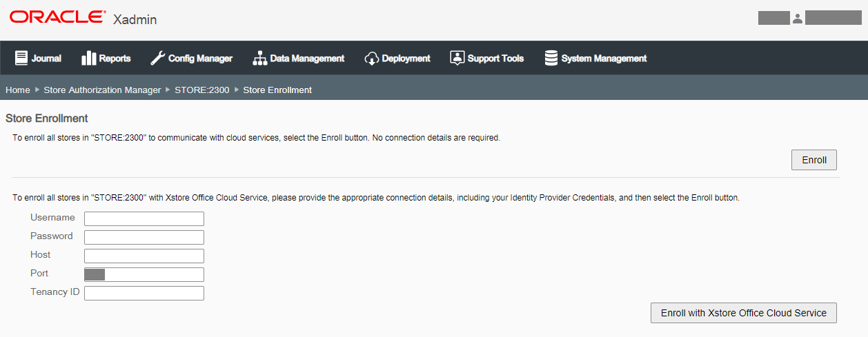The height and width of the screenshot is (337, 868).
Task: Click the Support Tools icon
Action: 457,59
